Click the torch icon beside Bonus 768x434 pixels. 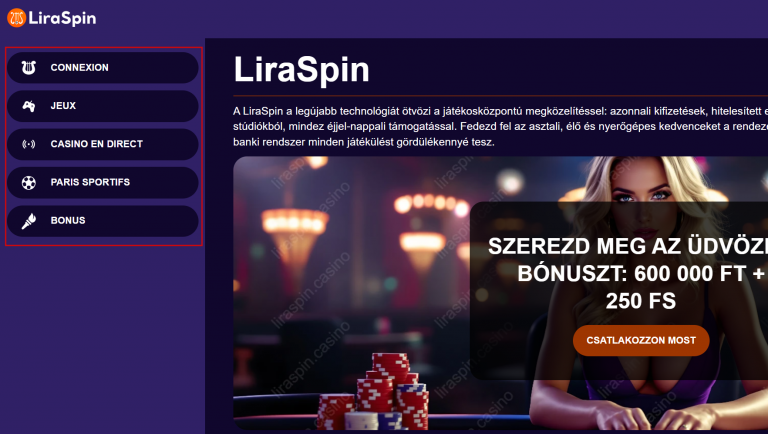[x=29, y=221]
